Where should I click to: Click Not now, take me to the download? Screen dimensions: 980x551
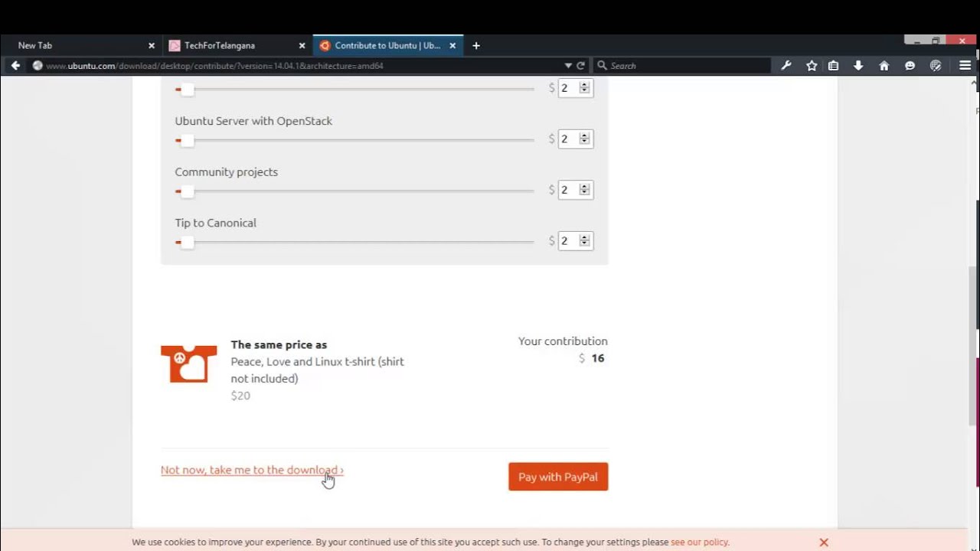252,470
